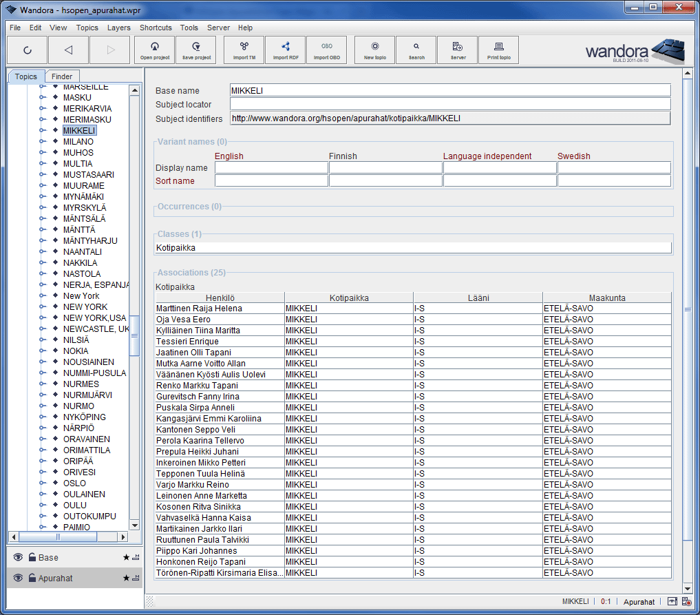This screenshot has width=700, height=615.
Task: Open topic Marttinen Raija Helena
Action: 199,308
